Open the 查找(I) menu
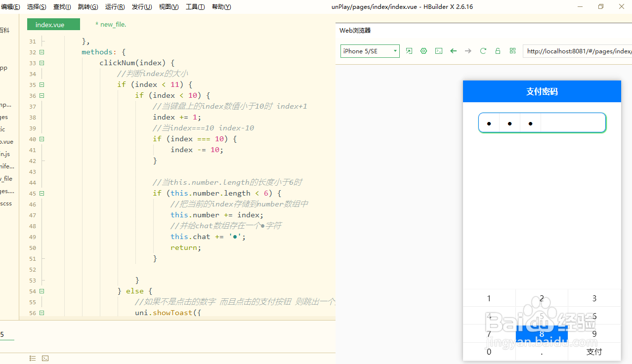Viewport: 632px width, 364px height. [62, 7]
